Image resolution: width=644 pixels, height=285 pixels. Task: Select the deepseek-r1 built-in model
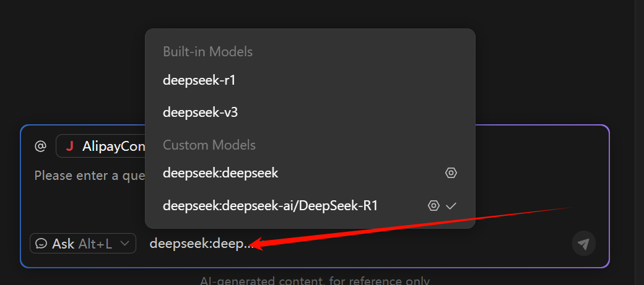[x=199, y=80]
